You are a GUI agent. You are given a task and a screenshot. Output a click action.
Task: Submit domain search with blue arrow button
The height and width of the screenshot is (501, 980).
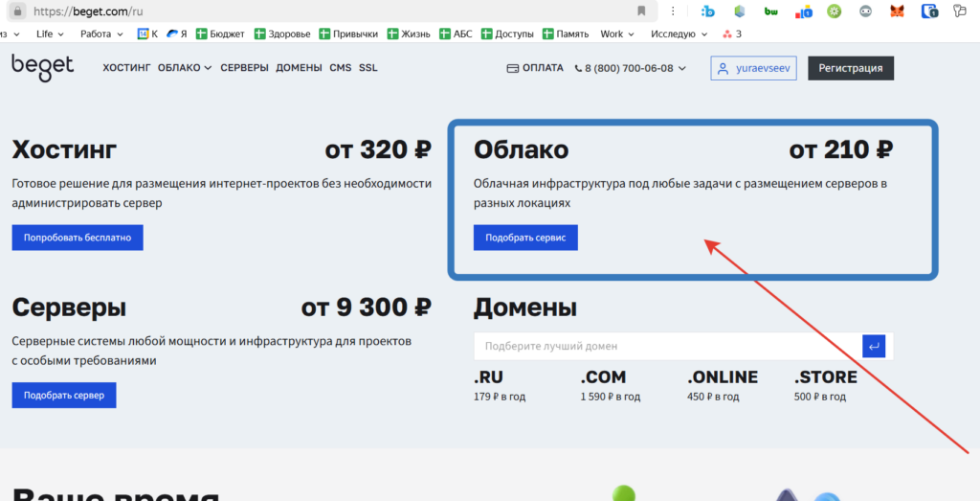(x=873, y=346)
